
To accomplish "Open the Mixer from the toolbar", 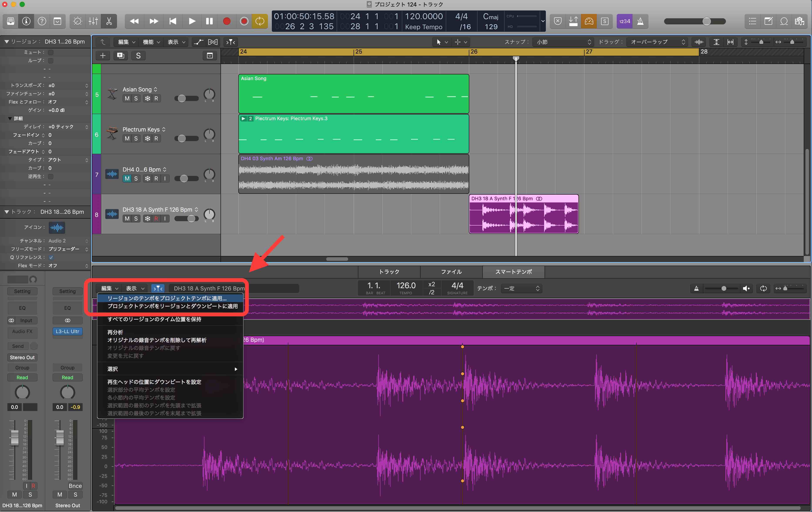I will point(94,21).
